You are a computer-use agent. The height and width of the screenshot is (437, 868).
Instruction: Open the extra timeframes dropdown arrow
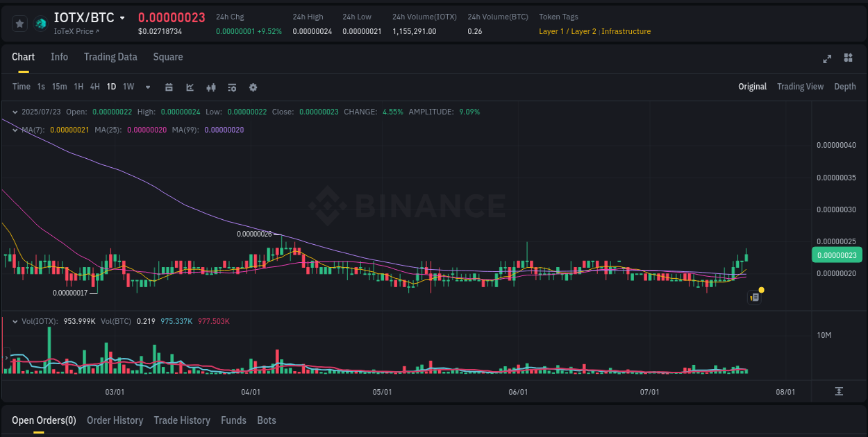pyautogui.click(x=147, y=87)
